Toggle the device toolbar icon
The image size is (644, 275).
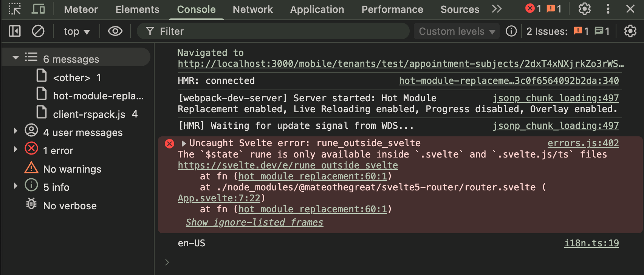tap(38, 9)
